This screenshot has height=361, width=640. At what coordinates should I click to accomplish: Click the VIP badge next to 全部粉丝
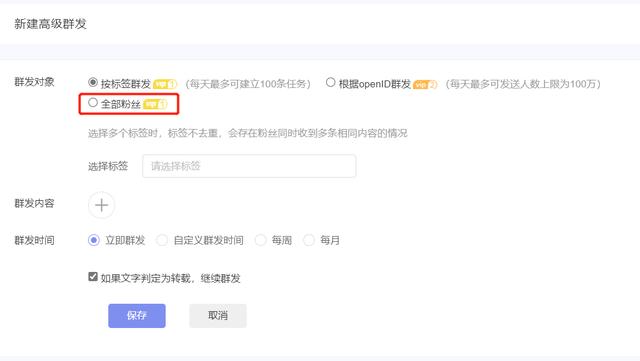[x=156, y=104]
